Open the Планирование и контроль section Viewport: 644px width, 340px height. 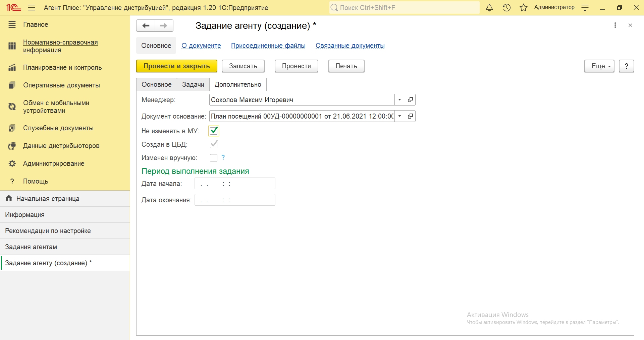tap(62, 67)
